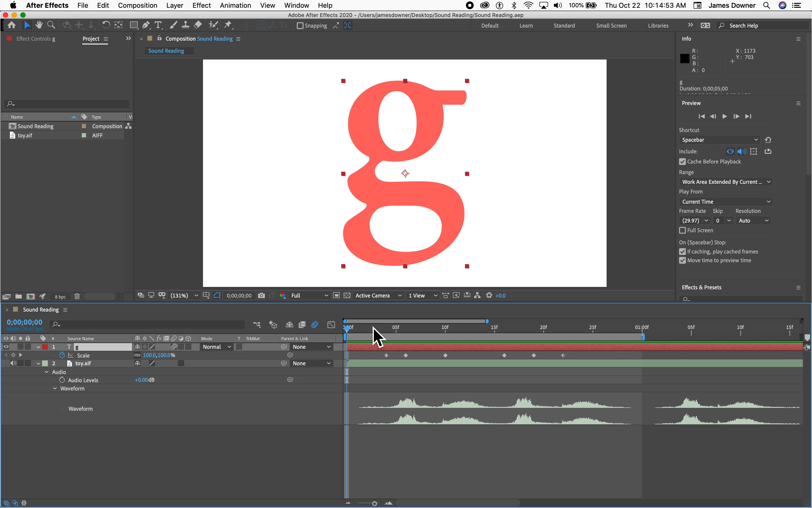Select the Puppet Pin tool

click(x=228, y=25)
